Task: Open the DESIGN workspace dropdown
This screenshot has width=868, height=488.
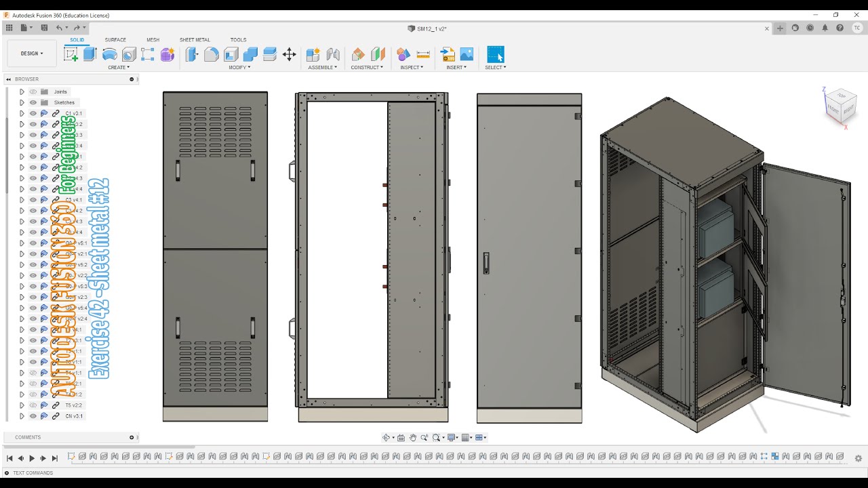Action: click(32, 54)
